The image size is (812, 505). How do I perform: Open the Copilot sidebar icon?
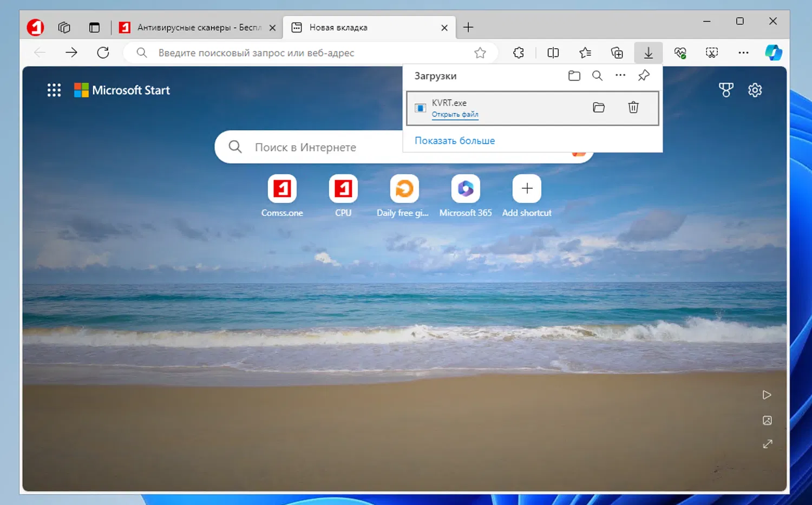[774, 53]
